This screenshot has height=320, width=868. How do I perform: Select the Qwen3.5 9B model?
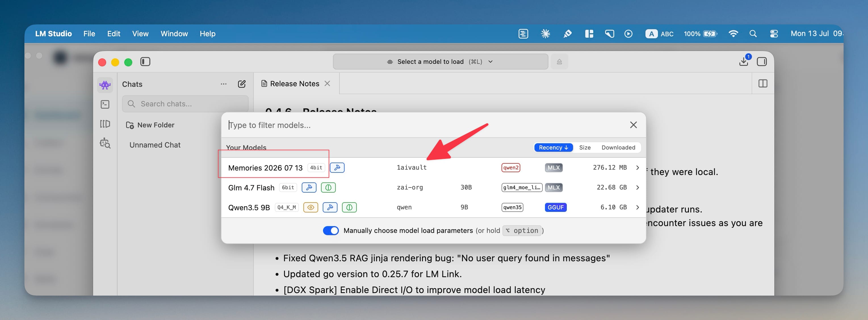[433, 207]
